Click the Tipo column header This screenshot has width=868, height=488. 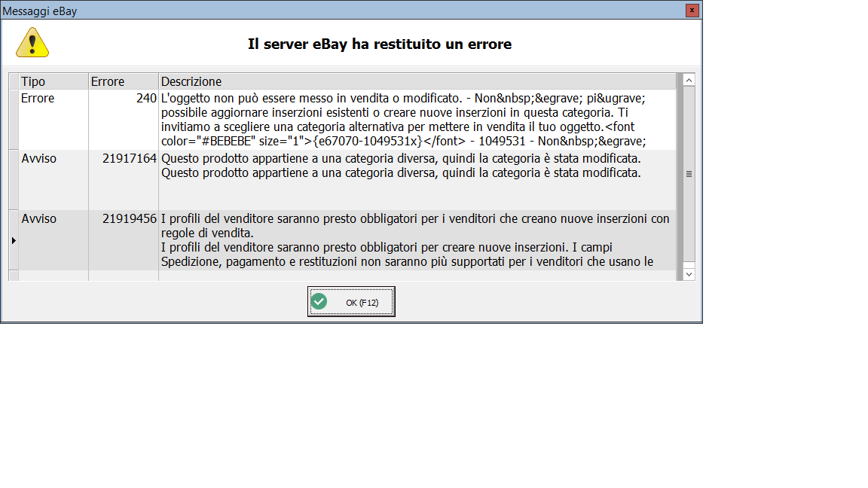[53, 81]
